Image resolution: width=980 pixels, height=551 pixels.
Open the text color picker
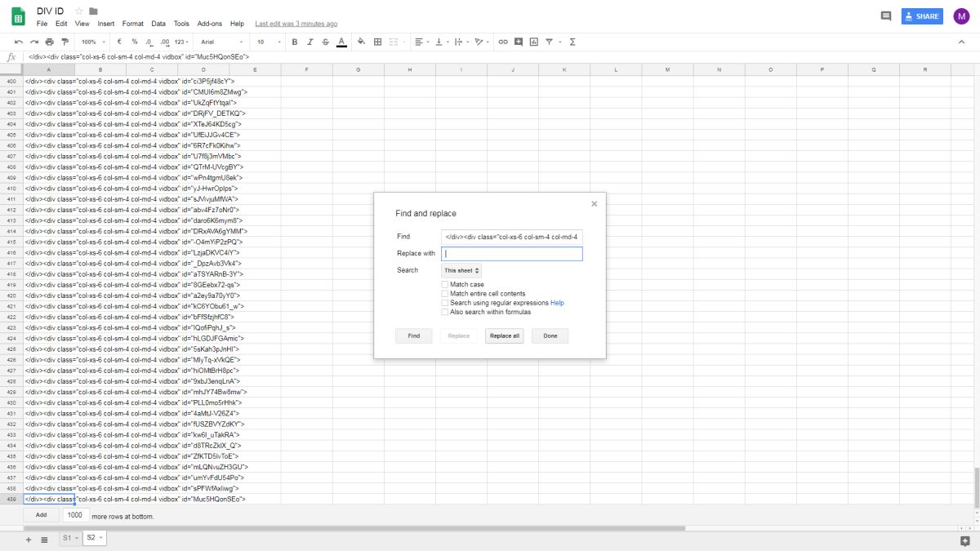pos(341,42)
